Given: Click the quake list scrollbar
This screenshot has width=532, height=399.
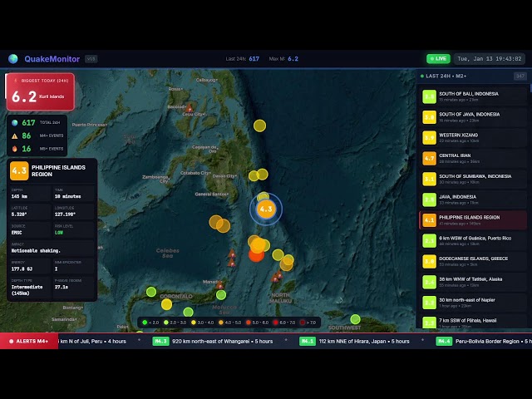Looking at the screenshot, I should pyautogui.click(x=530, y=87).
